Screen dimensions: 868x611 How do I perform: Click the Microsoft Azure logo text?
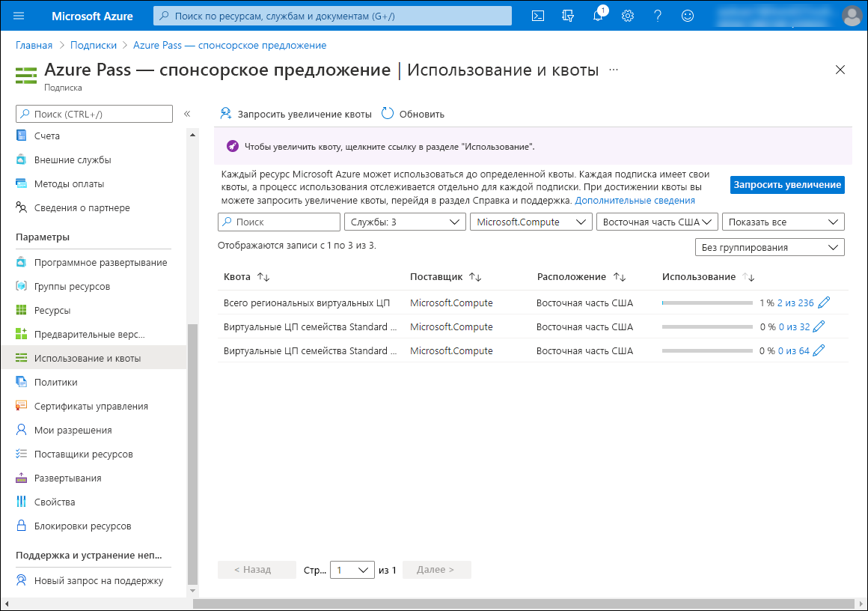tap(92, 16)
